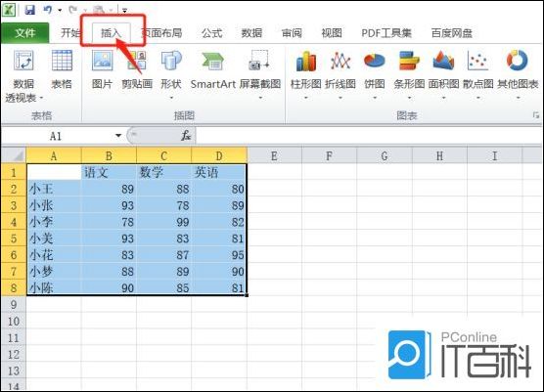Expand the 柱形图 dropdown arrow

tap(305, 99)
